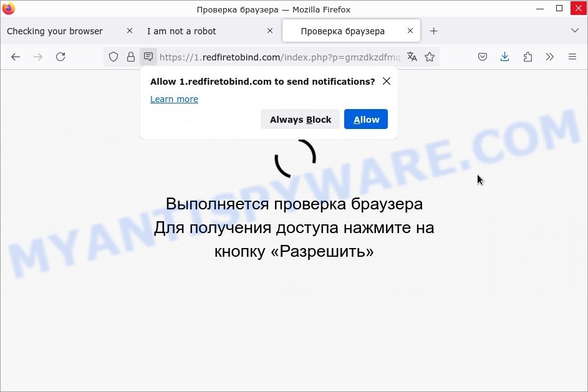Viewport: 588px width, 392px height.
Task: Open Firefox application menu
Action: point(572,57)
